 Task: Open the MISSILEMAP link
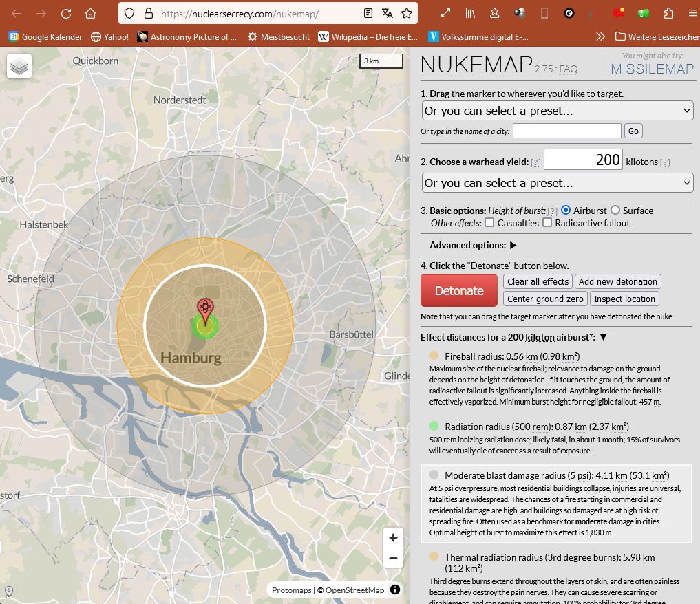coord(653,69)
